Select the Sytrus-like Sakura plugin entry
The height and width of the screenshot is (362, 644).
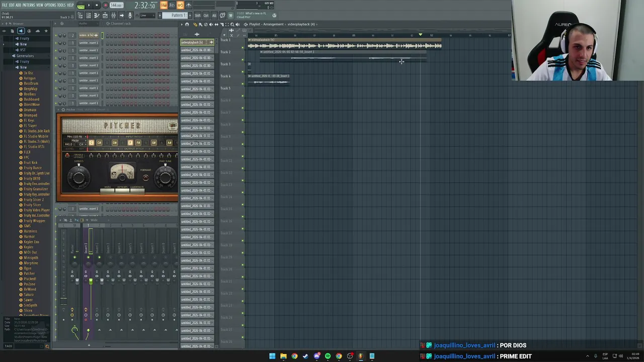click(x=29, y=295)
